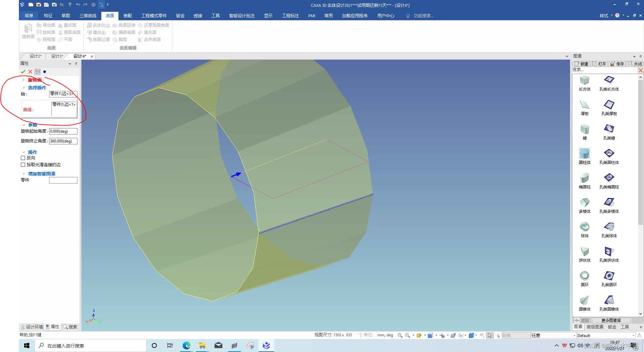Screen dimensions: 644x352
Task: Open the Default style dropdown
Action: pyautogui.click(x=633, y=335)
